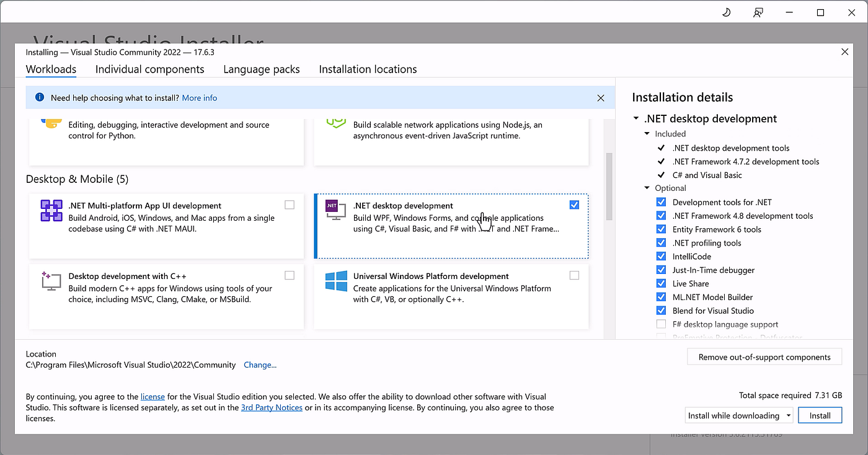Click .NET desktop development tools included item

tap(731, 148)
